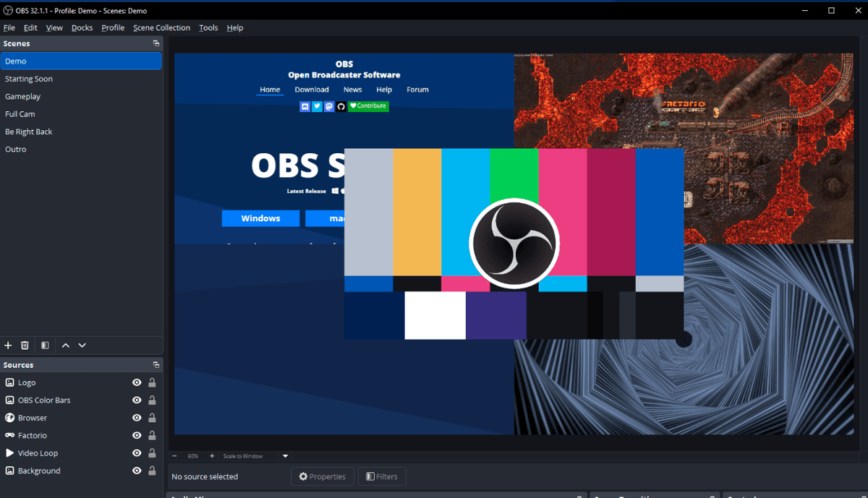868x498 pixels.
Task: Click the Forum link on previewed OBS page
Action: [417, 90]
